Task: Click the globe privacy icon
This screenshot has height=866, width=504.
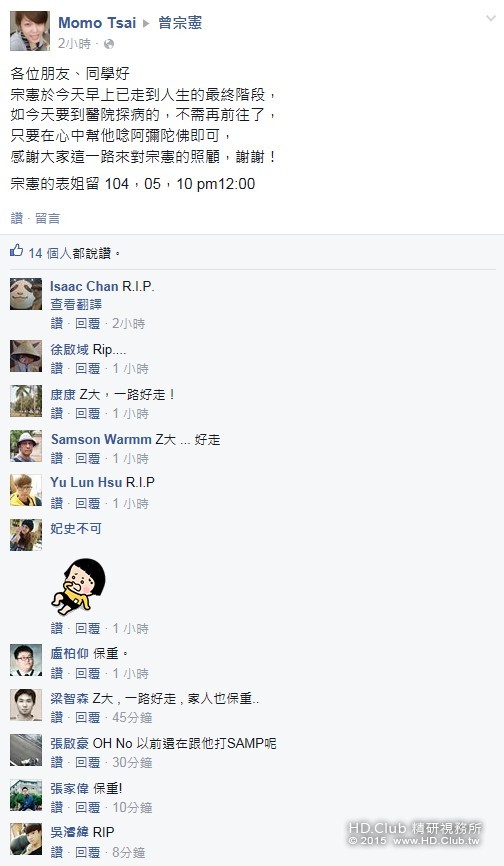Action: coord(109,44)
